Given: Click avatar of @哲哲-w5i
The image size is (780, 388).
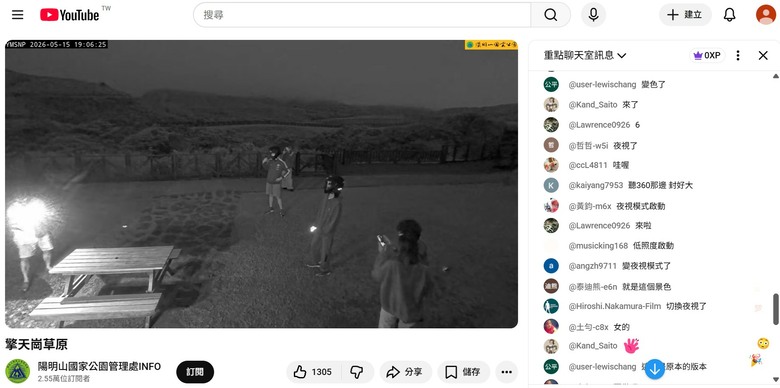Looking at the screenshot, I should point(551,145).
